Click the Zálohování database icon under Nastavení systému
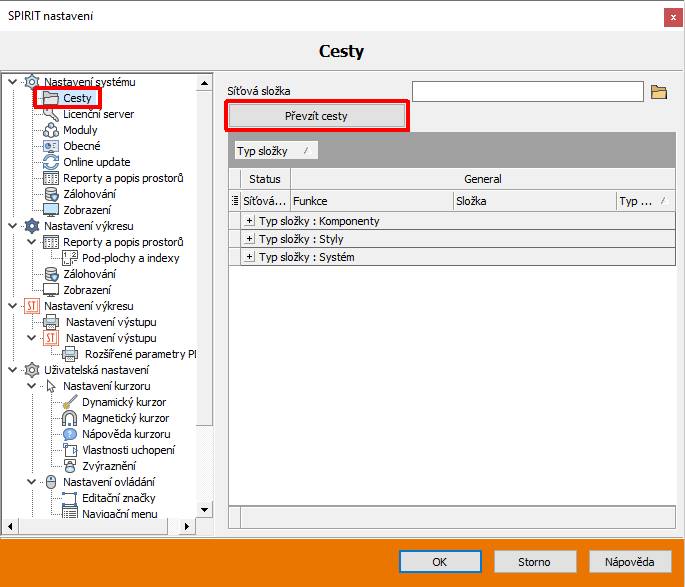 point(51,194)
